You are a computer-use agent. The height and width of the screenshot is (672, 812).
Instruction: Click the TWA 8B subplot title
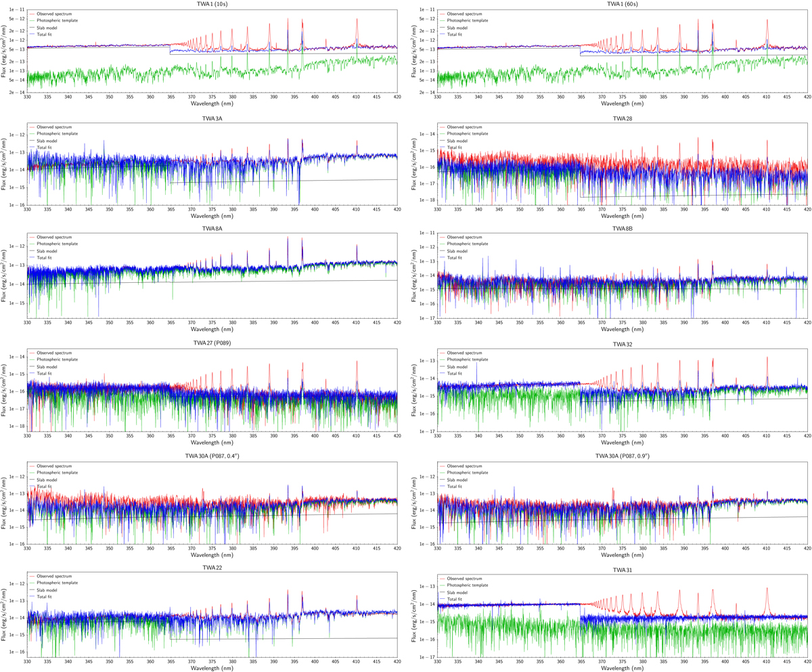[622, 229]
